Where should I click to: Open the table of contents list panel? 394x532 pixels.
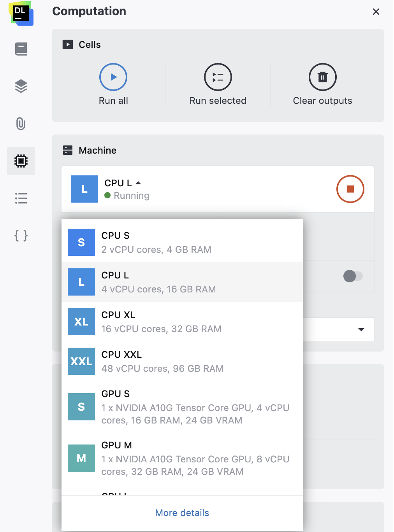(21, 198)
